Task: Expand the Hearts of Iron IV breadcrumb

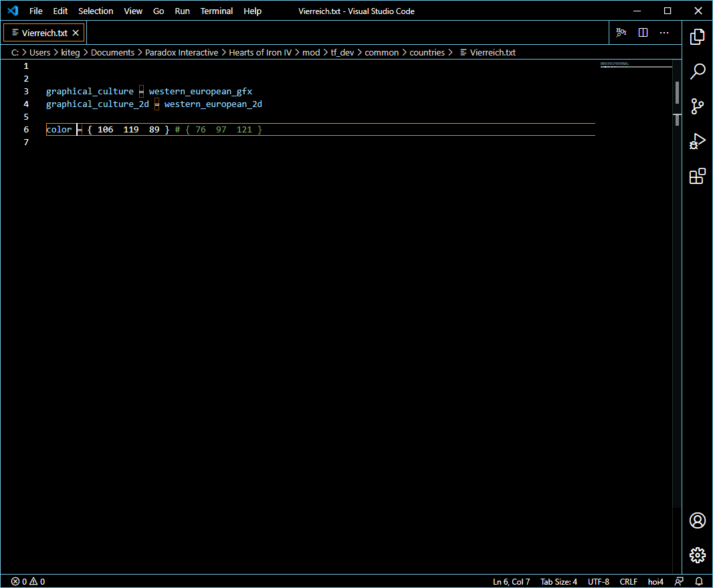Action: tap(260, 53)
